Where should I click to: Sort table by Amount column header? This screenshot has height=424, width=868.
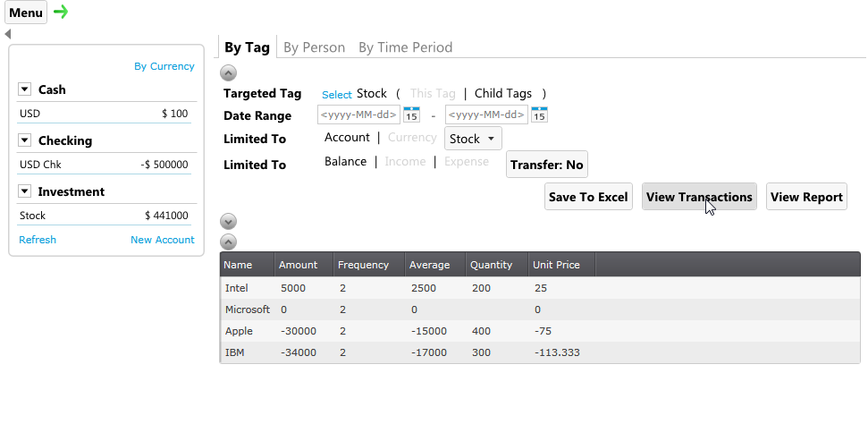[x=303, y=265]
